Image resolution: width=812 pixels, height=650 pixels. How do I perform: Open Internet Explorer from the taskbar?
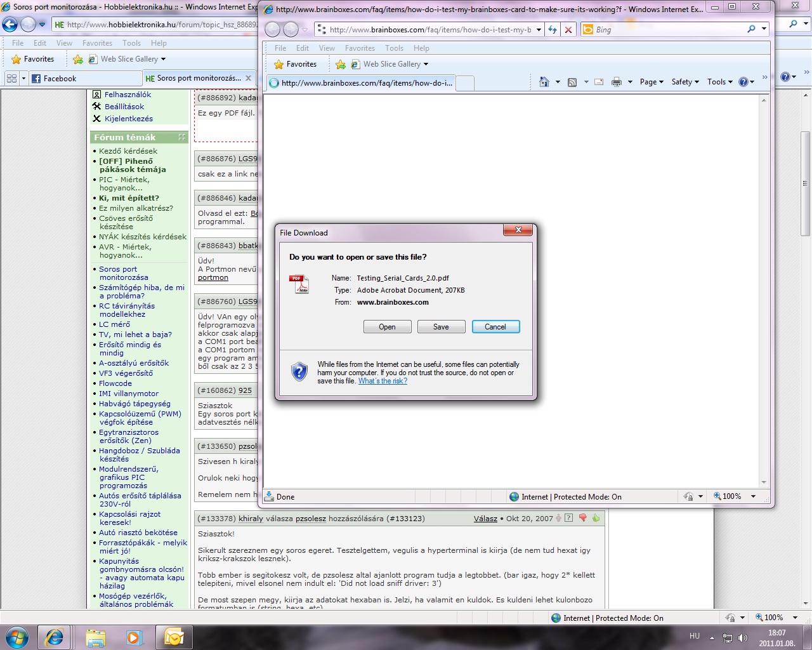[x=54, y=637]
